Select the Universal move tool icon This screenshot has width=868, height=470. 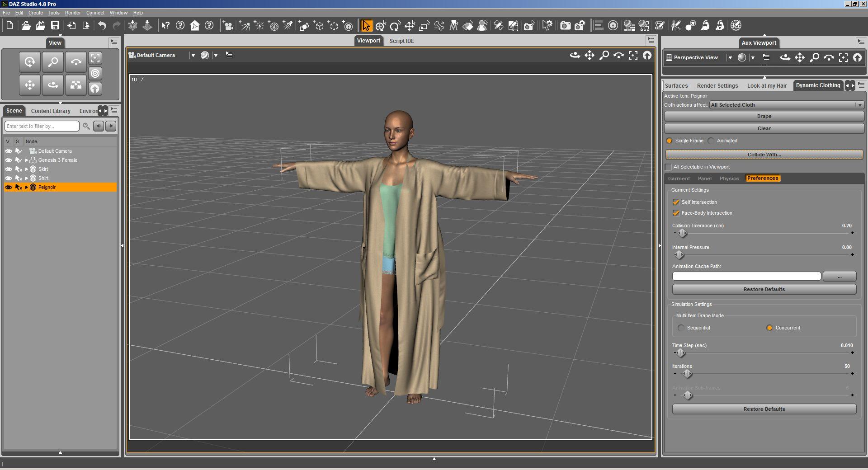pos(381,26)
